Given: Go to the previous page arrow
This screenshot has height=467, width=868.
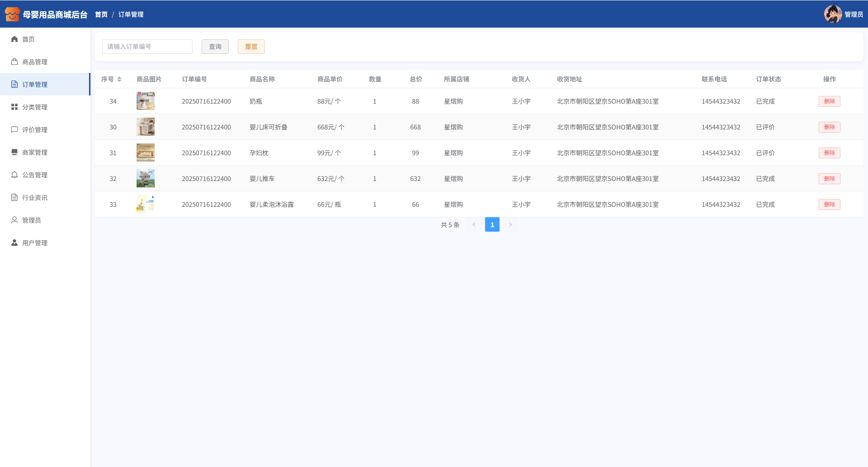Looking at the screenshot, I should 474,224.
